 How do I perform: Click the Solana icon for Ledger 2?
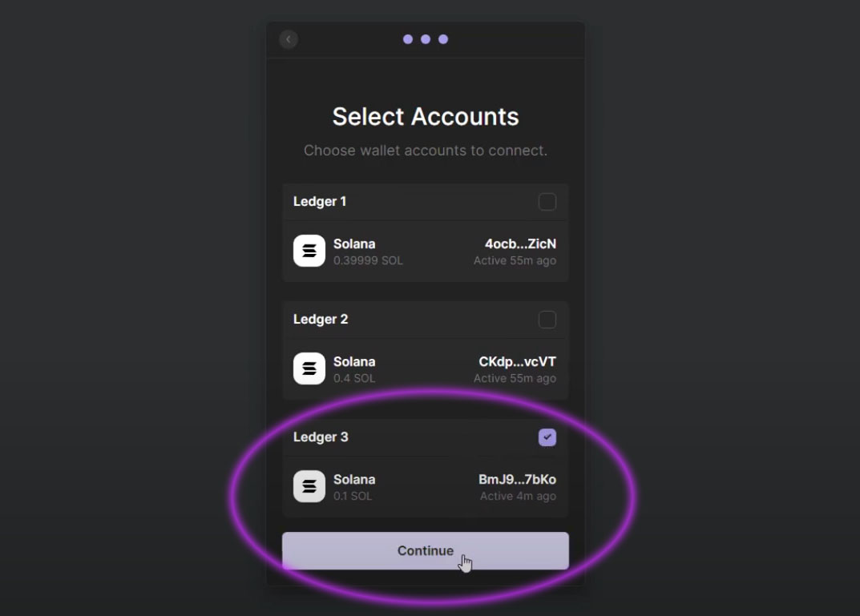coord(309,368)
